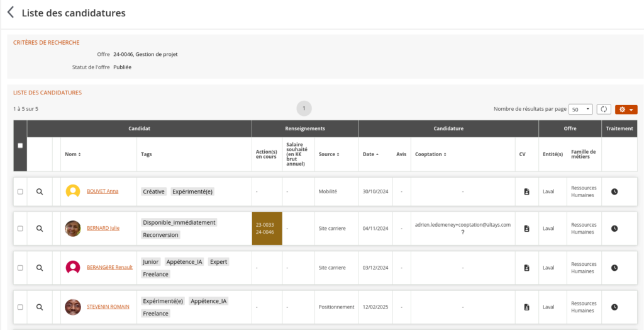This screenshot has height=330, width=644.
Task: Click the clock icon in STEVENIN ROMAIN row
Action: click(x=614, y=307)
